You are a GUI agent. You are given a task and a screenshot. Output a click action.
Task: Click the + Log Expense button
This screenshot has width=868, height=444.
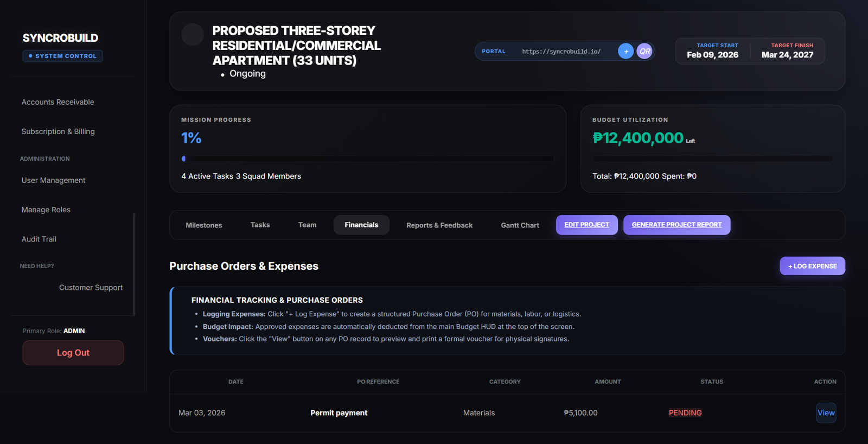[813, 266]
